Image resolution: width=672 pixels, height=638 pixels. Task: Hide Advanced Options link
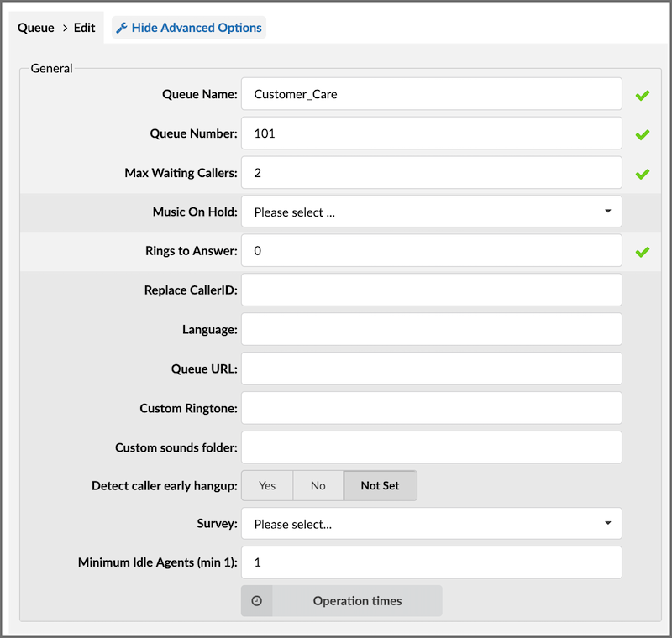tap(189, 28)
